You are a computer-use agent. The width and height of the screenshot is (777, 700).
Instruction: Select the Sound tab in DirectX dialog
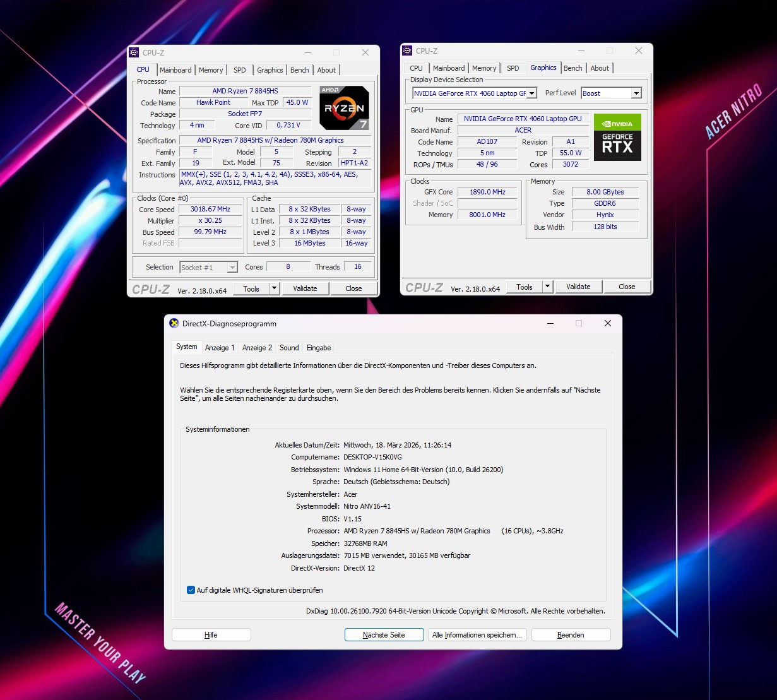[x=289, y=348]
